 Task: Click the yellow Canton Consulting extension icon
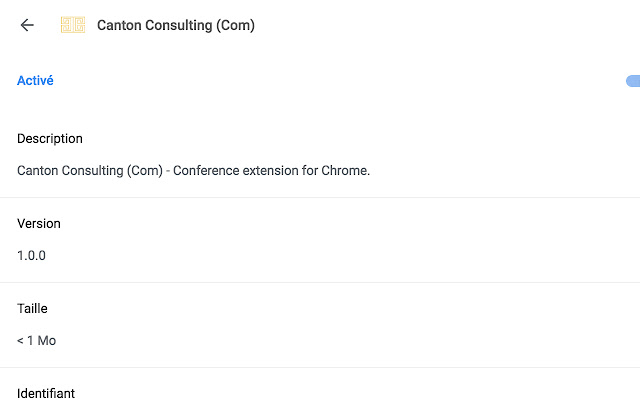pyautogui.click(x=72, y=25)
